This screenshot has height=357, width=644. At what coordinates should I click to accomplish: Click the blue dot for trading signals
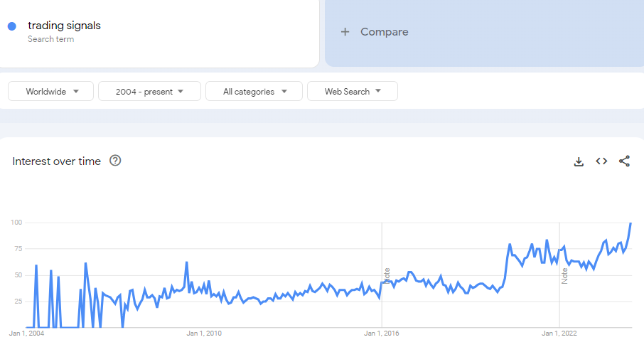point(12,26)
